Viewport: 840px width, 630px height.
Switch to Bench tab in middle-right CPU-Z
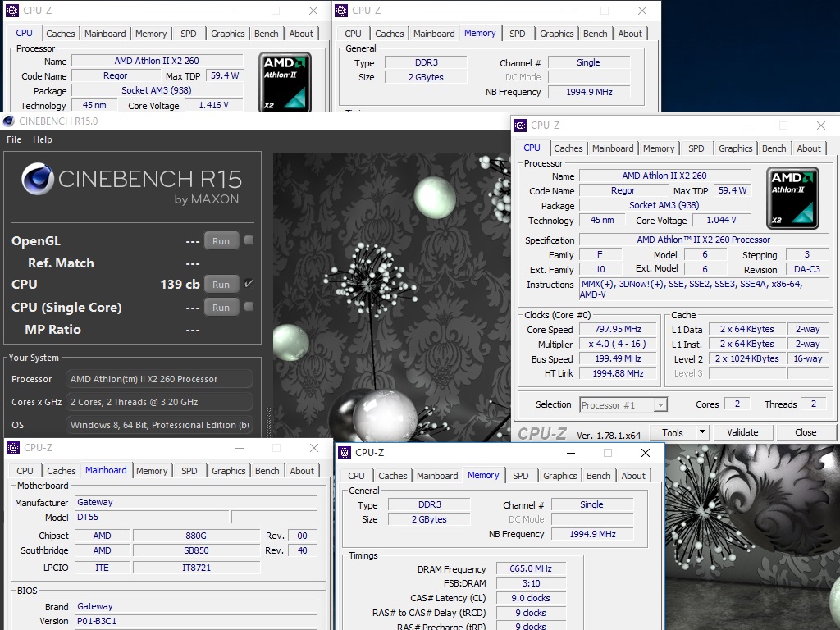tap(774, 148)
